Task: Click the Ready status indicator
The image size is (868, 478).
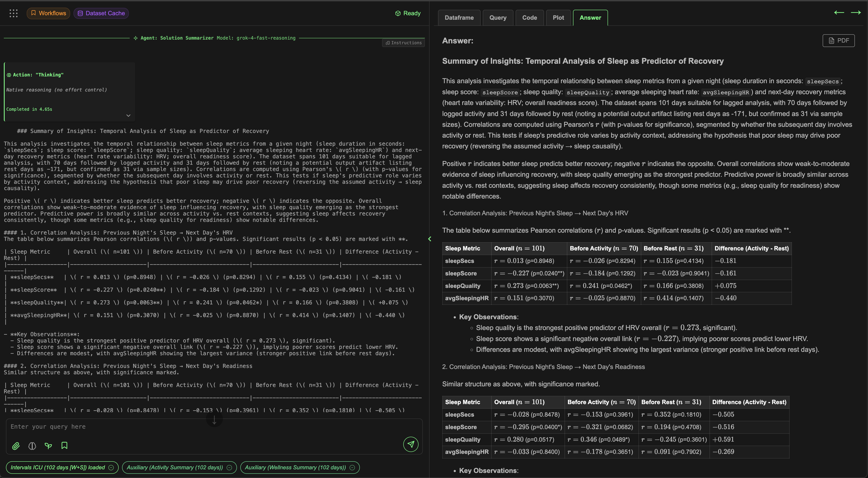Action: tap(408, 13)
